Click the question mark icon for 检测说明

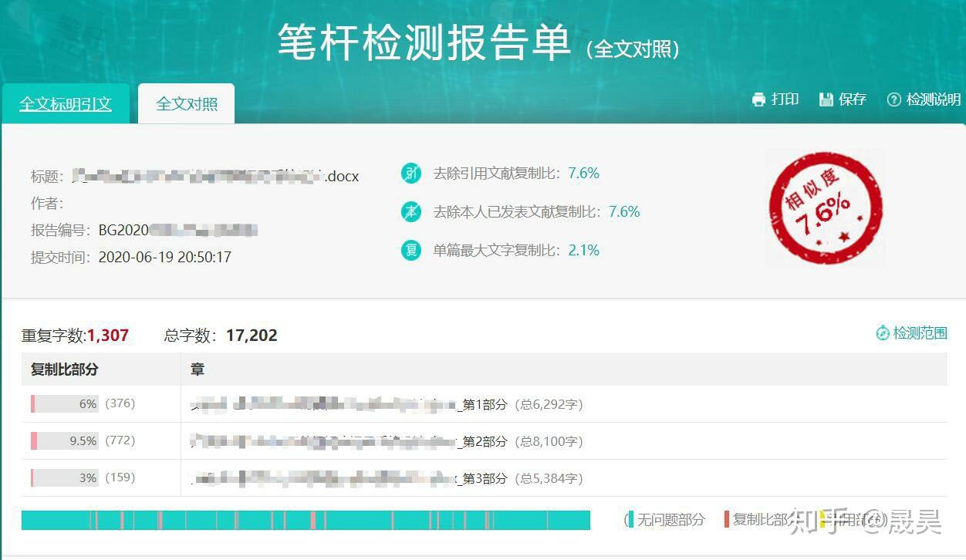tap(894, 100)
